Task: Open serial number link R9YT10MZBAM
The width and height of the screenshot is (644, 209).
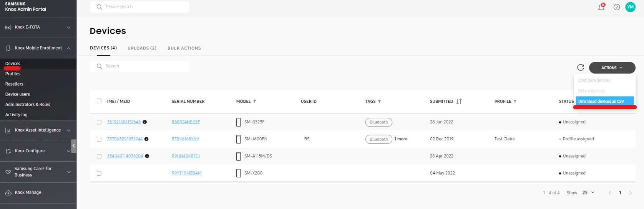Action: coord(186,173)
